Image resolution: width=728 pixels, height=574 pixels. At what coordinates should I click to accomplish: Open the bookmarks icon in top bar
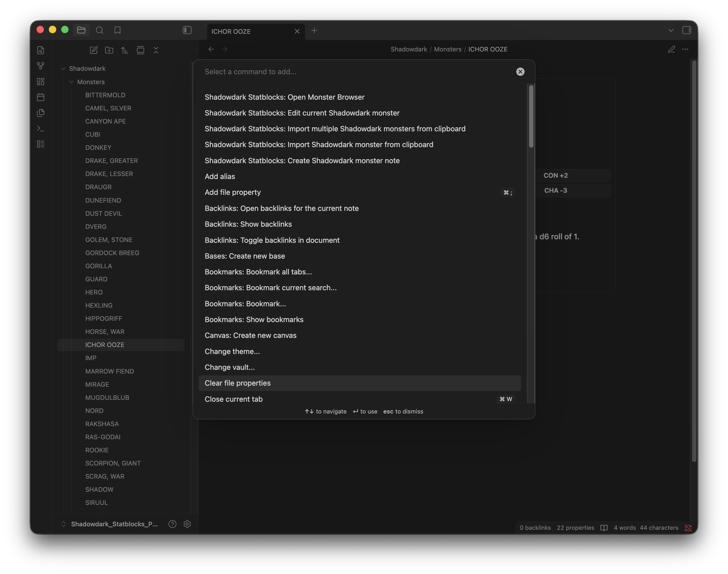click(x=117, y=30)
